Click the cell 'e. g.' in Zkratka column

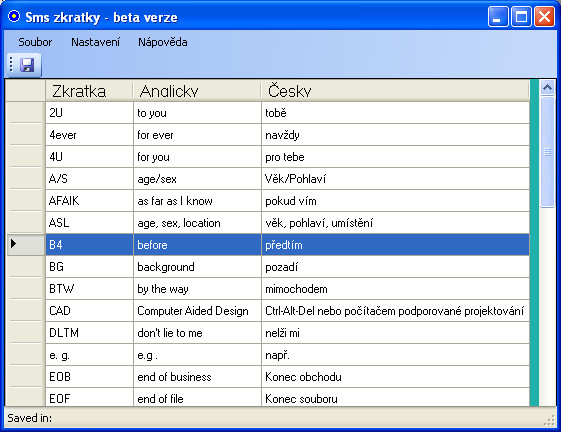coord(89,355)
